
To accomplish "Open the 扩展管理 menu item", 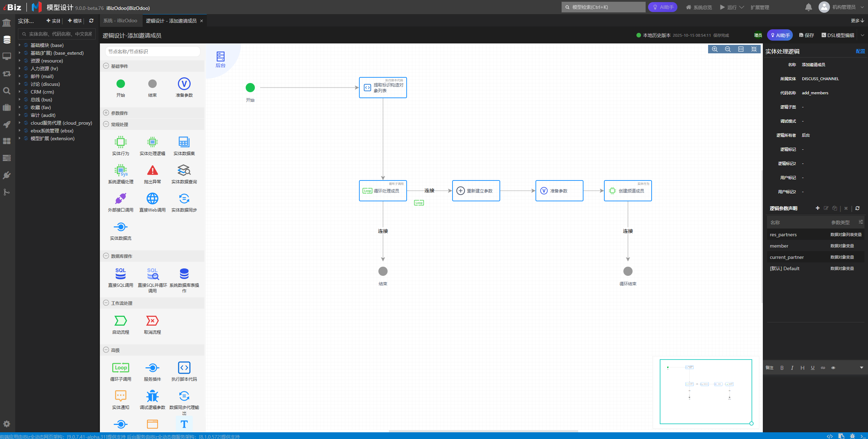I will point(760,7).
